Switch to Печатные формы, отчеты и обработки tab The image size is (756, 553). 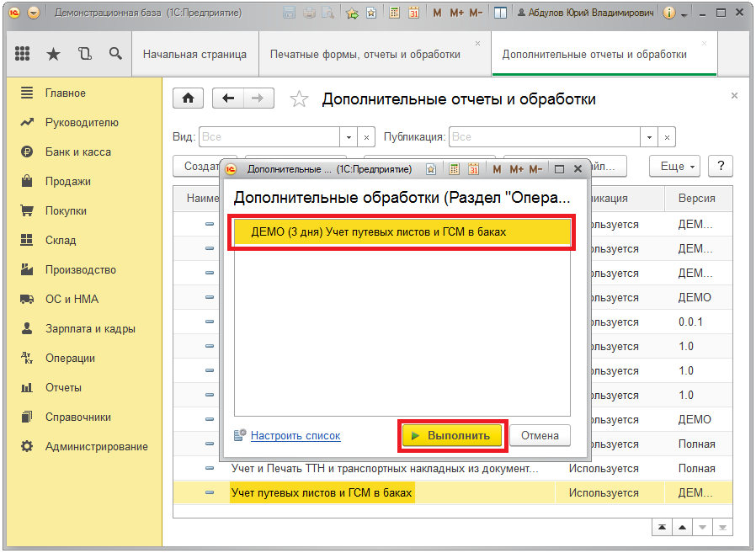[365, 54]
